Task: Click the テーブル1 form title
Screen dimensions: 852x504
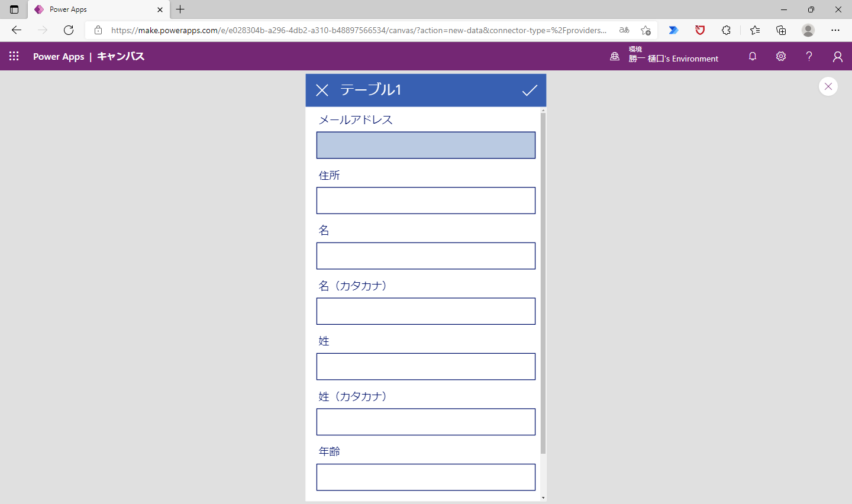Action: 371,90
